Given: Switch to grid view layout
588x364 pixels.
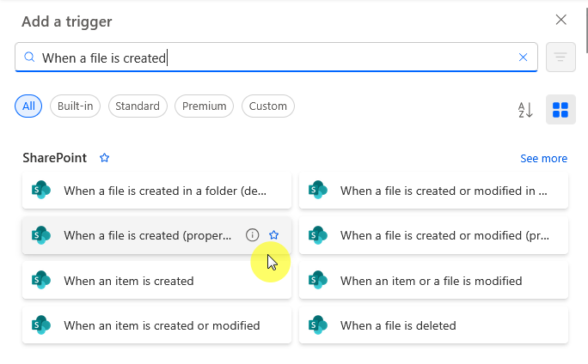Looking at the screenshot, I should [x=560, y=110].
